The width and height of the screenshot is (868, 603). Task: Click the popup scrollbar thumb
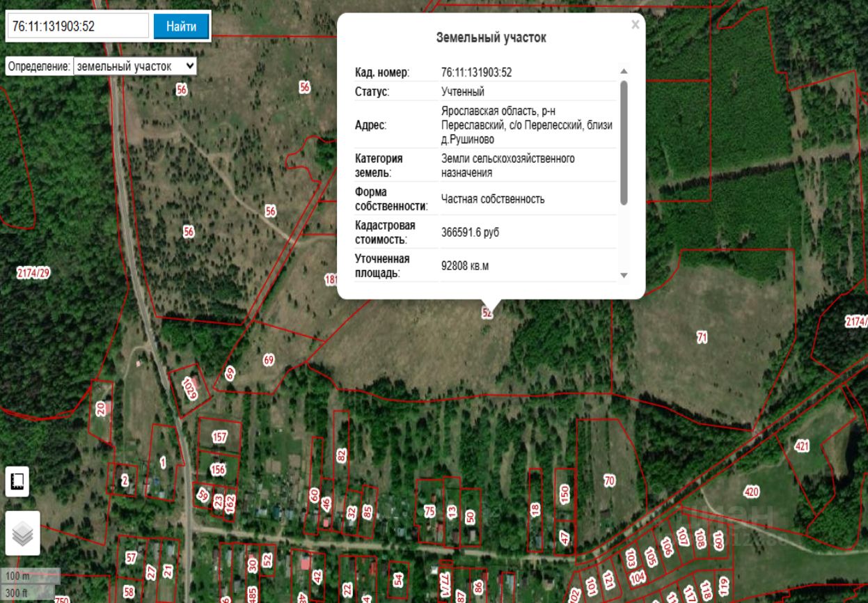[x=624, y=143]
